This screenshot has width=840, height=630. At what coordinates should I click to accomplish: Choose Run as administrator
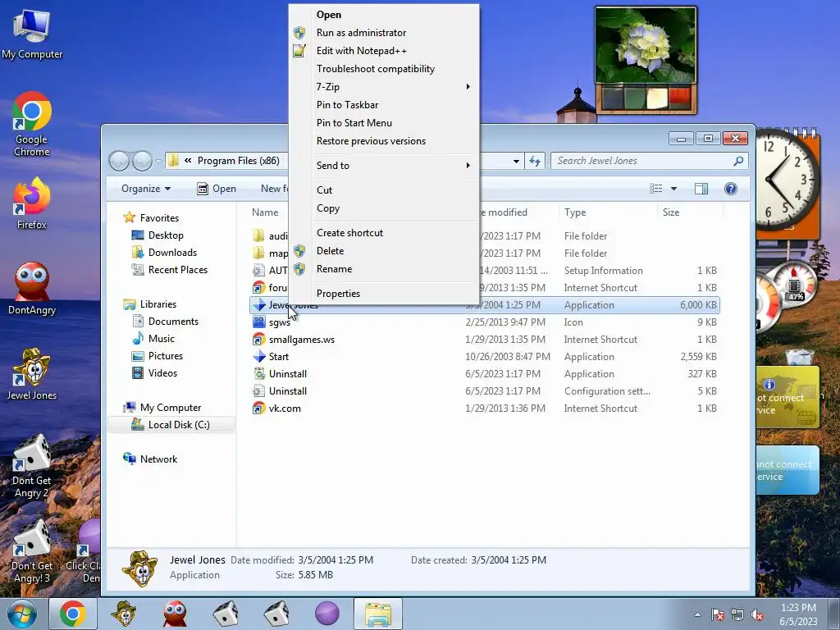pyautogui.click(x=384, y=33)
